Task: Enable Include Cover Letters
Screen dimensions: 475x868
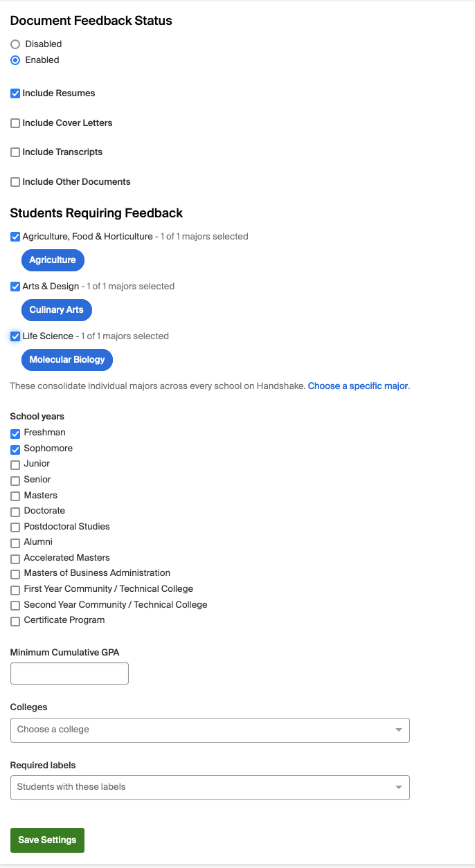Action: [15, 123]
